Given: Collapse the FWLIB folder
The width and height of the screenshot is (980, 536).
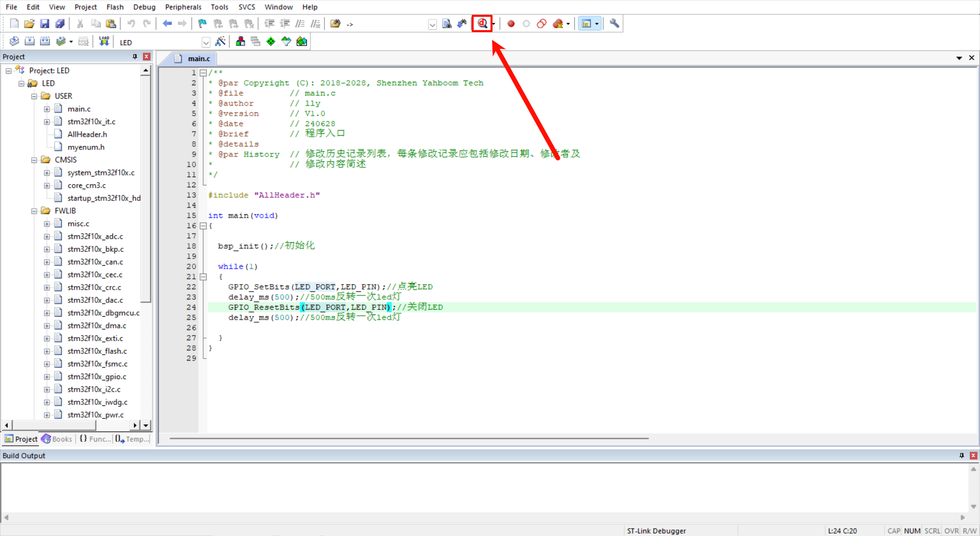Looking at the screenshot, I should tap(34, 211).
